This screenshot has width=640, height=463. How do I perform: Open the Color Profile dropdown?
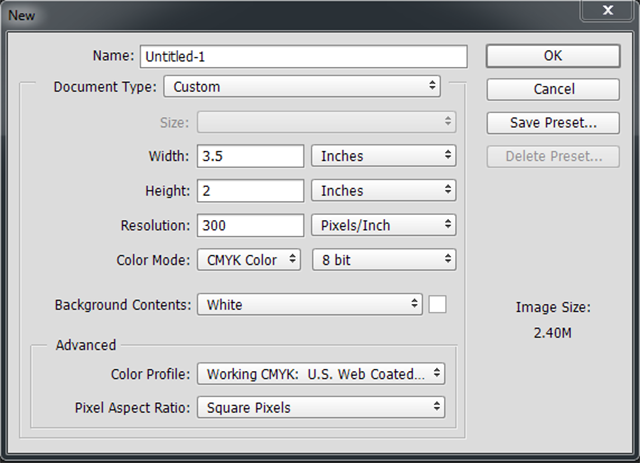coord(321,374)
